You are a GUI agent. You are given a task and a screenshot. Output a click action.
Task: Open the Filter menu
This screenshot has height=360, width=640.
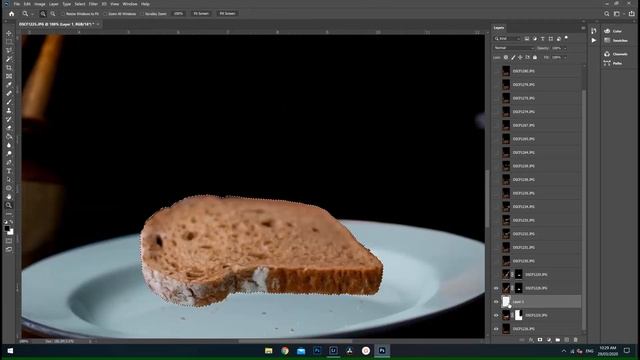pyautogui.click(x=93, y=4)
